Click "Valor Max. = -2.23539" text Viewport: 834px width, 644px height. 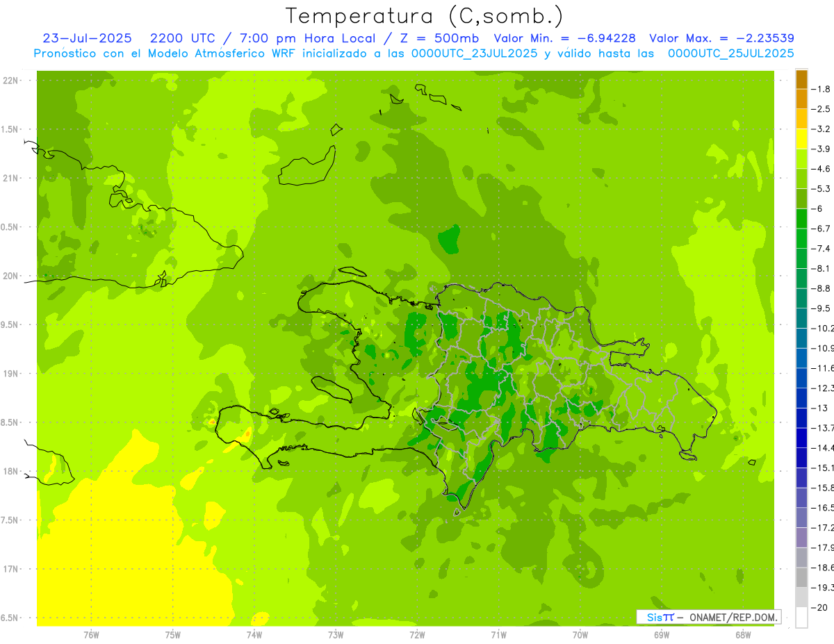pos(721,38)
